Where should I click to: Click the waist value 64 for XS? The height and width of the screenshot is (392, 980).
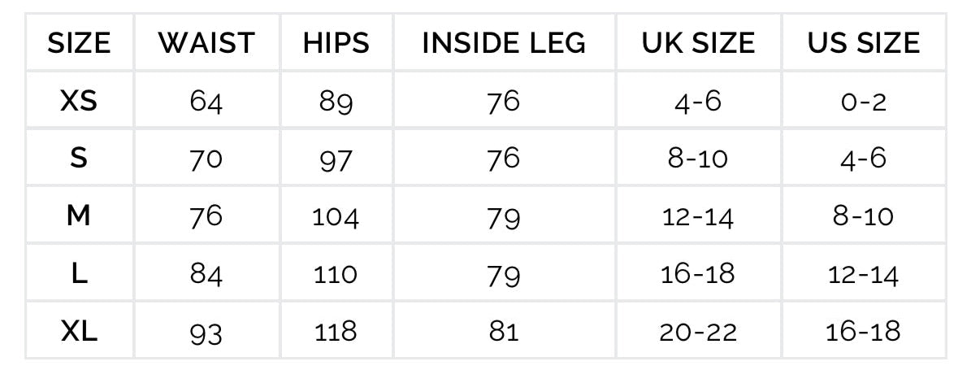206,102
